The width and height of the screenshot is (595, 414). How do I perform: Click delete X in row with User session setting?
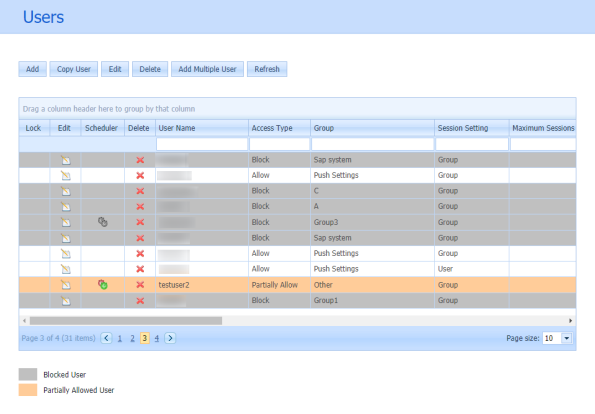[x=140, y=269]
